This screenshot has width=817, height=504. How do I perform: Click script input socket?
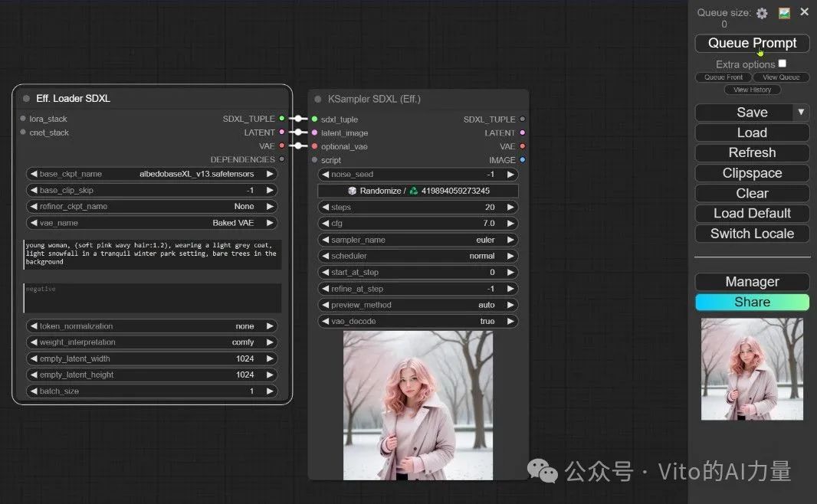pos(315,160)
